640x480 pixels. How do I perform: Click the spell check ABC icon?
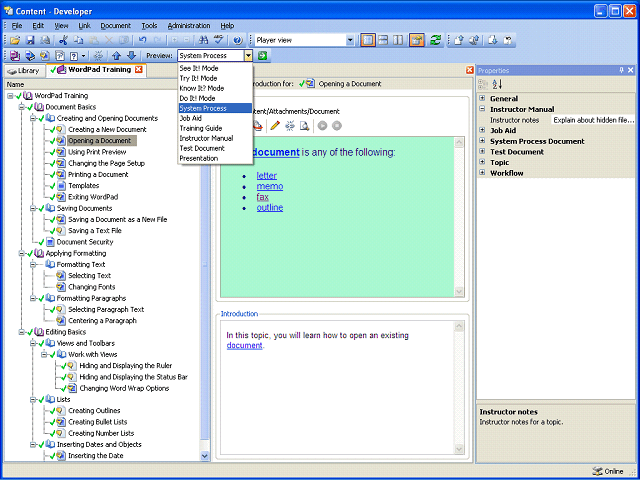pyautogui.click(x=218, y=40)
